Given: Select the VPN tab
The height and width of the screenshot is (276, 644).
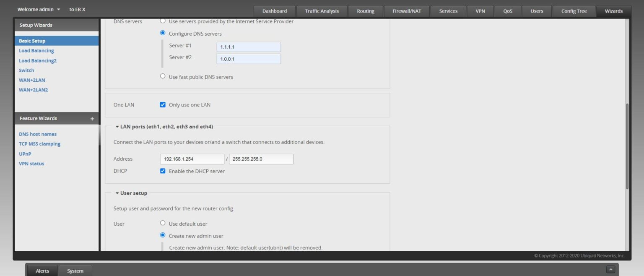Looking at the screenshot, I should coord(480,11).
